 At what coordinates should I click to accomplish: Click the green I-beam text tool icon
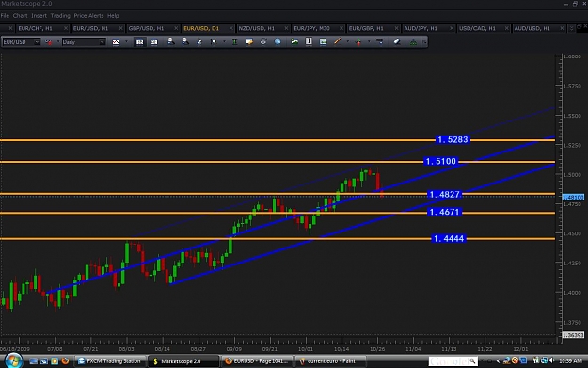[x=234, y=42]
